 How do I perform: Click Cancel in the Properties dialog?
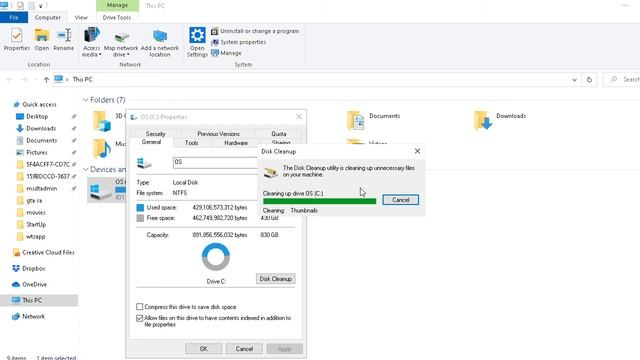pos(244,349)
